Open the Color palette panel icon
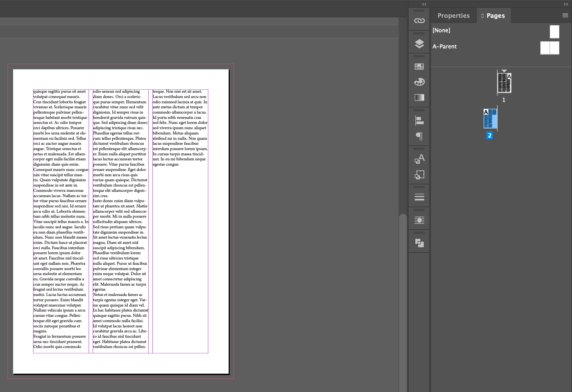 point(419,82)
